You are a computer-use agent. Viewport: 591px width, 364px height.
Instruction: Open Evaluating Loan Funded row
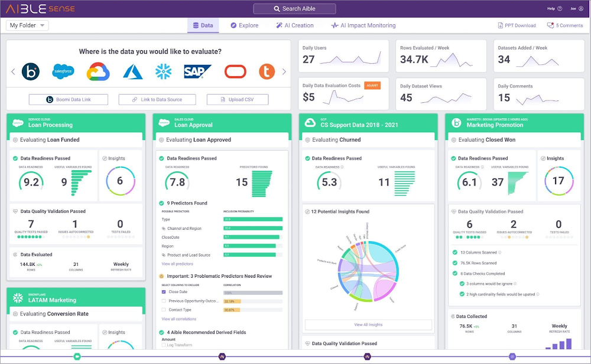tap(76, 140)
